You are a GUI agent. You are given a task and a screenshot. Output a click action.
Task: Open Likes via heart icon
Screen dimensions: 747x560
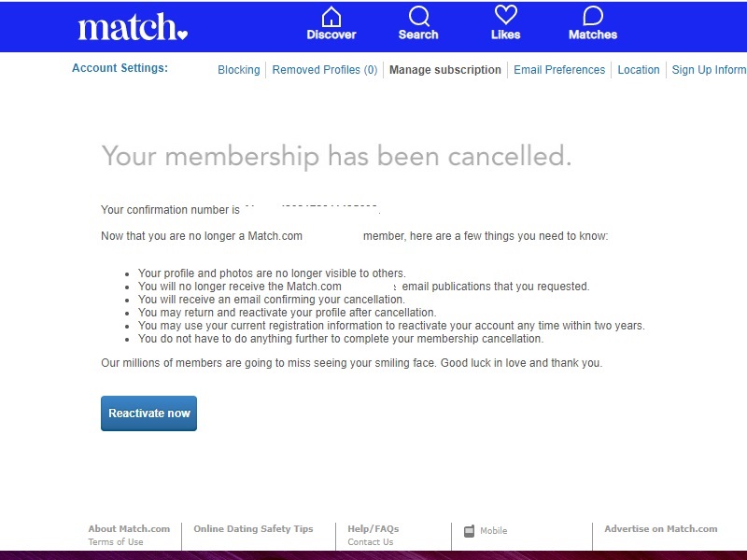click(505, 15)
